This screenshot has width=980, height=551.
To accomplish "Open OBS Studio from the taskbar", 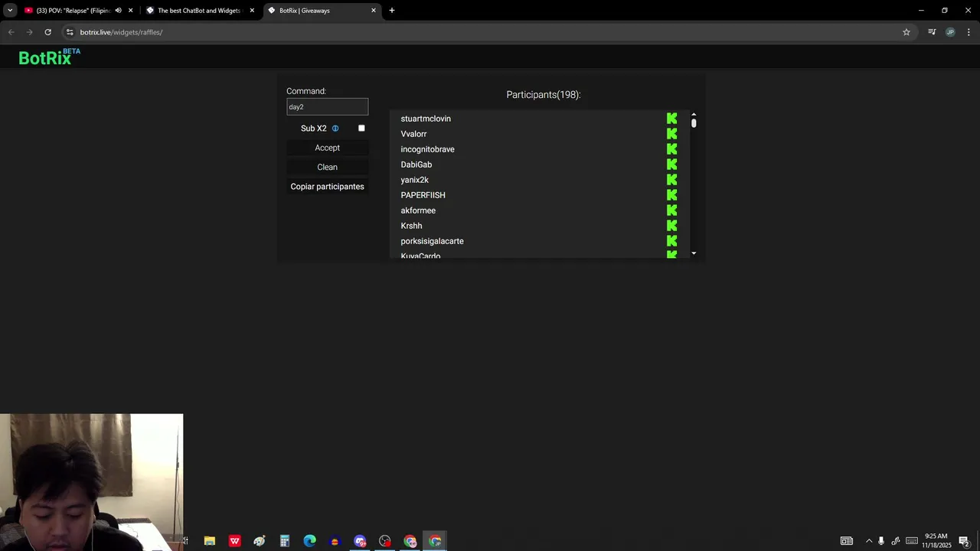I will click(x=385, y=541).
